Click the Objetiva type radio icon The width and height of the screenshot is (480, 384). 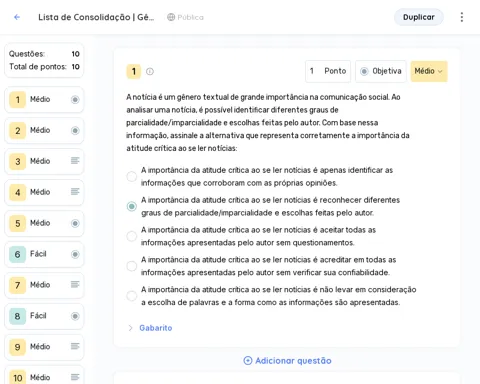click(x=364, y=71)
